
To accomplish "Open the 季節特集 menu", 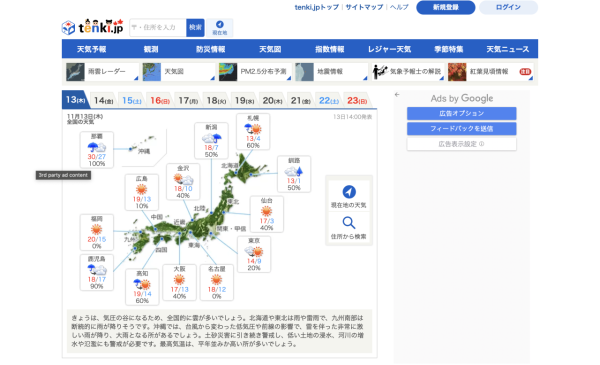I will click(448, 49).
